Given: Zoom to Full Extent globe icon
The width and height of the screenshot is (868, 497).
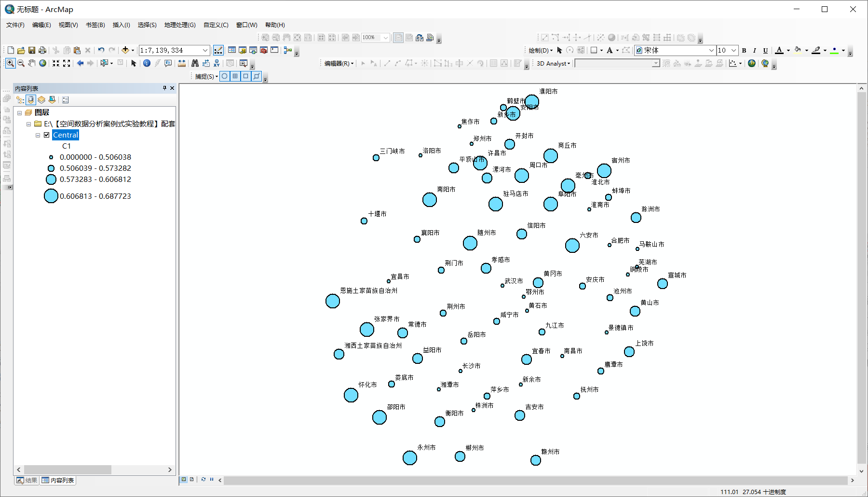Looking at the screenshot, I should tap(43, 63).
